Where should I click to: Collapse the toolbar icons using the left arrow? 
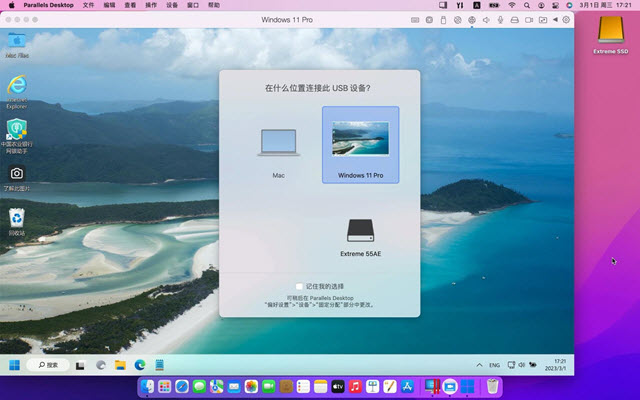[x=555, y=20]
